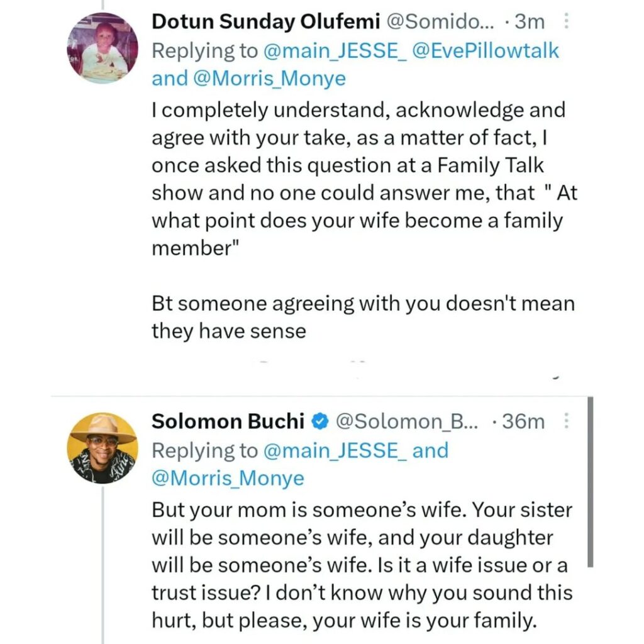Viewport: 644px width, 644px height.
Task: Click the 3m timestamp on Dotun's reply
Action: (529, 22)
